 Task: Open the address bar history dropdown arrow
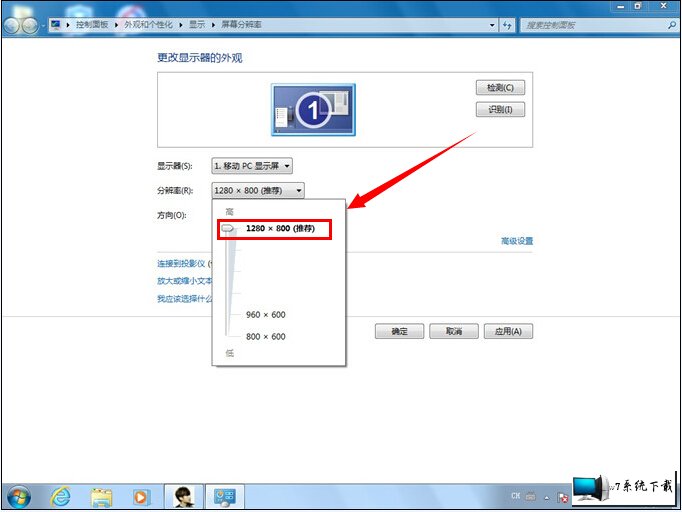pos(492,24)
